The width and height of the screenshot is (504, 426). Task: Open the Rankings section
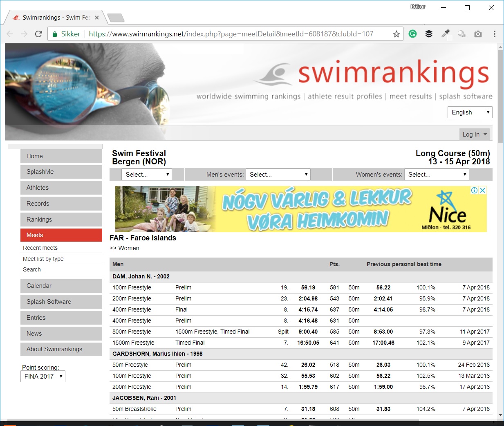pos(61,220)
